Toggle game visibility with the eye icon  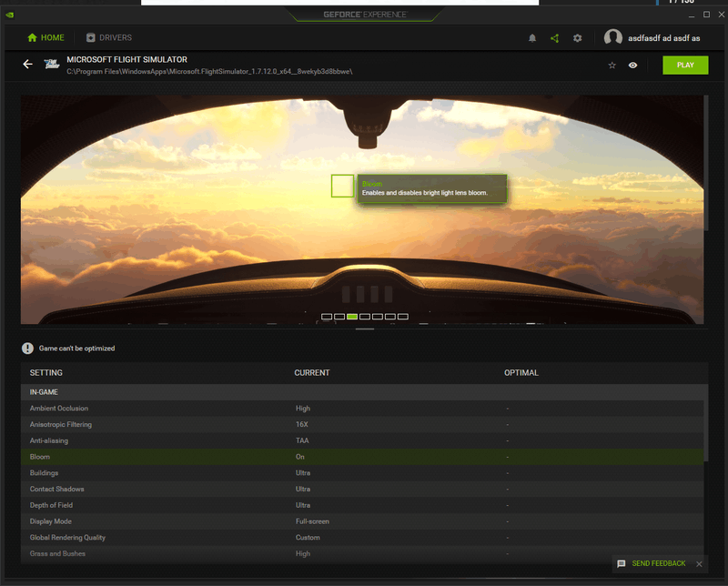tap(632, 65)
